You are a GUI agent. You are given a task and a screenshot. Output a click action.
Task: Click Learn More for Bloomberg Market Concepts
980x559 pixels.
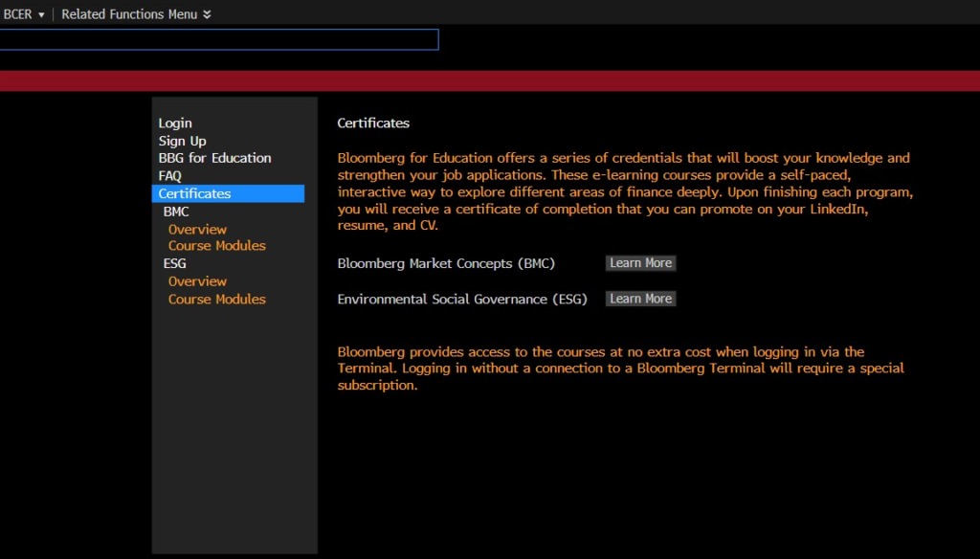pyautogui.click(x=640, y=263)
